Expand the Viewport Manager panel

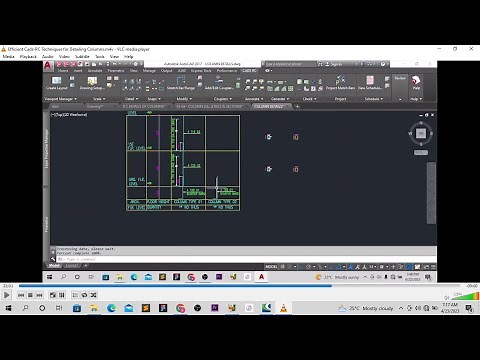click(60, 99)
